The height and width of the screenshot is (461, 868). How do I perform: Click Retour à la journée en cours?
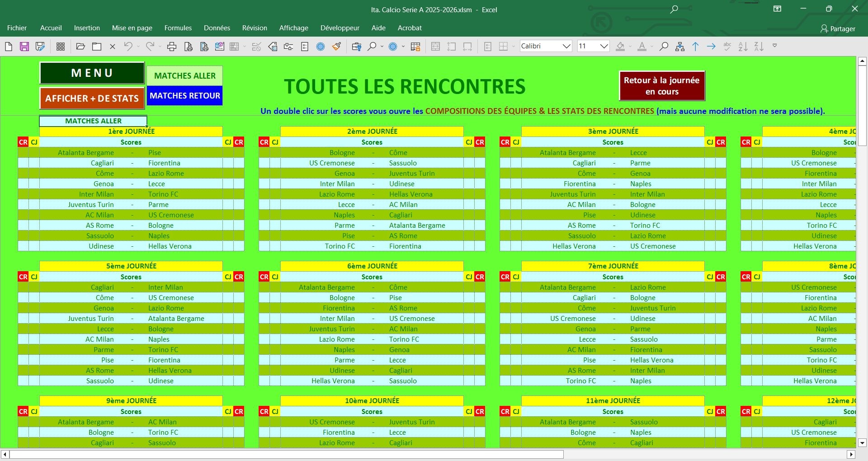tap(662, 86)
